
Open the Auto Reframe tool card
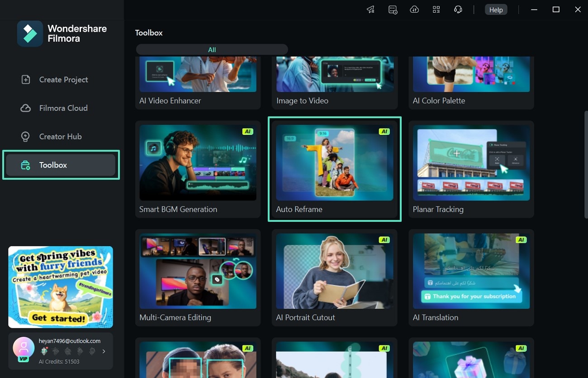(335, 169)
